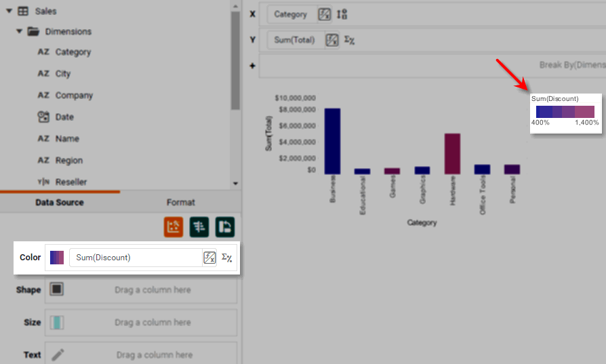
Task: Click the Size teal swatch icon
Action: 57,323
